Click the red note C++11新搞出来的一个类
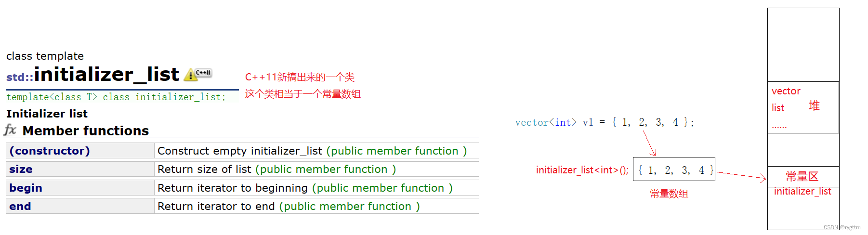 (300, 77)
